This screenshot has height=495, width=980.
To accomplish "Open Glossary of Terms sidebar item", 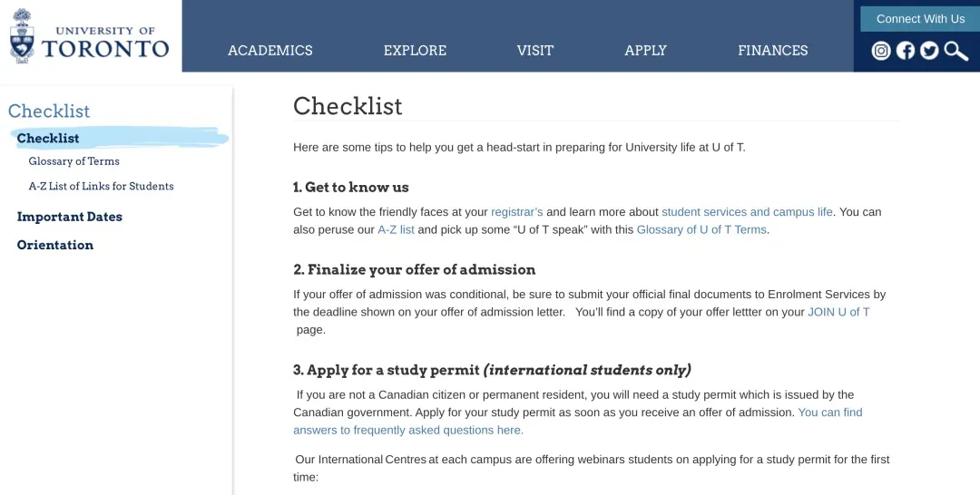I will (x=73, y=161).
